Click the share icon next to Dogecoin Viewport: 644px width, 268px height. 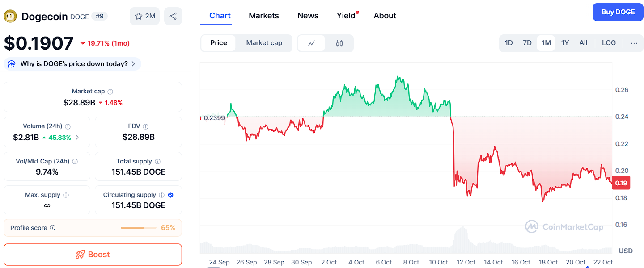point(173,16)
